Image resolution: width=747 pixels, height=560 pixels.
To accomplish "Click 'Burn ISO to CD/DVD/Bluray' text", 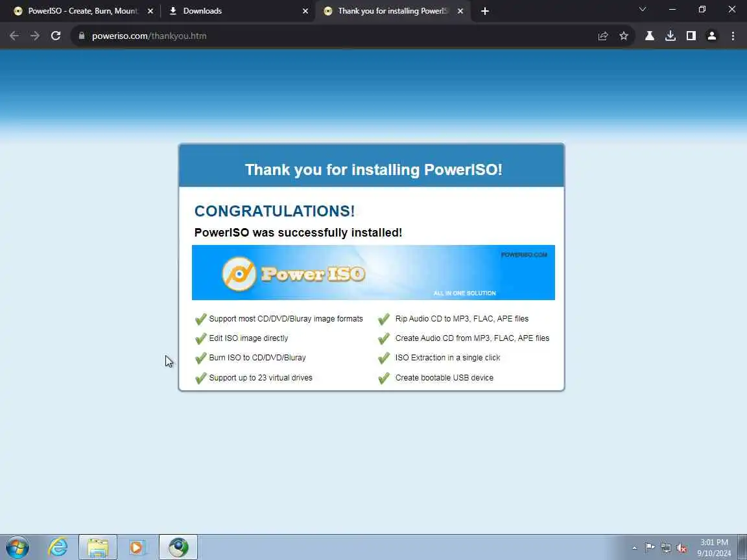I will [257, 358].
